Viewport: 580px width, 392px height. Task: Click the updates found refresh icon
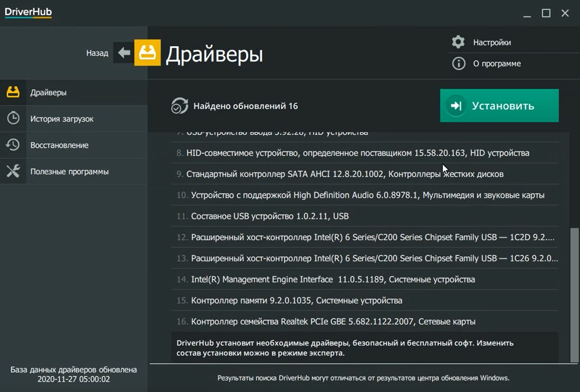point(180,106)
